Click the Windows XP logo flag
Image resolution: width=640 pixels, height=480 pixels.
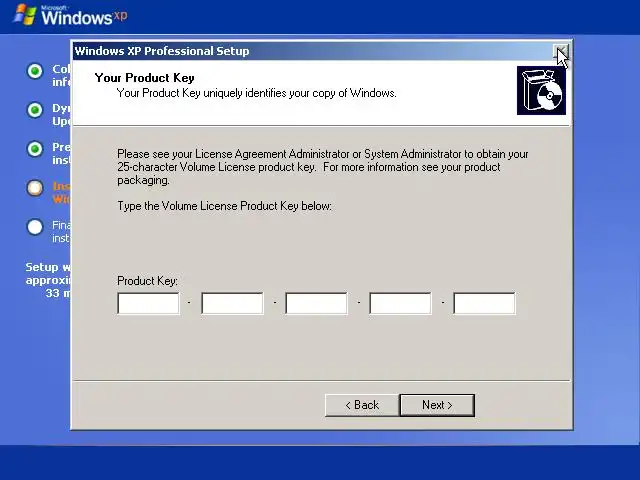pos(25,15)
